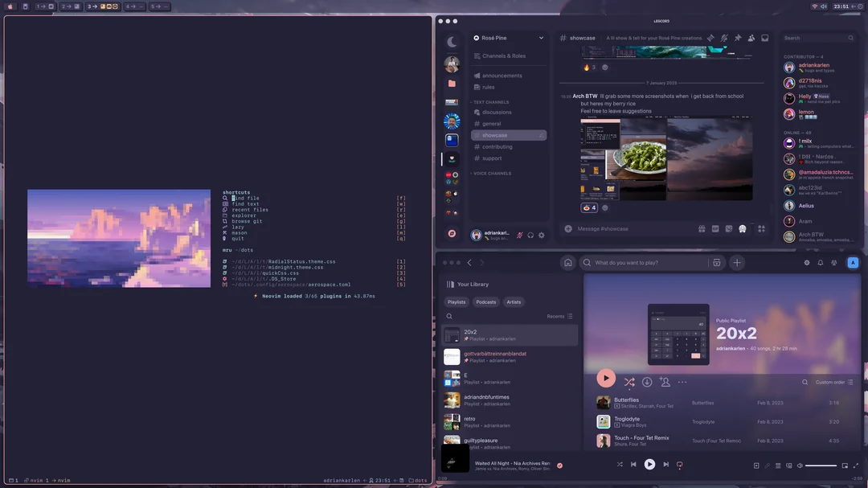868x488 pixels.
Task: Open the Discord inbox icon
Action: [765, 38]
